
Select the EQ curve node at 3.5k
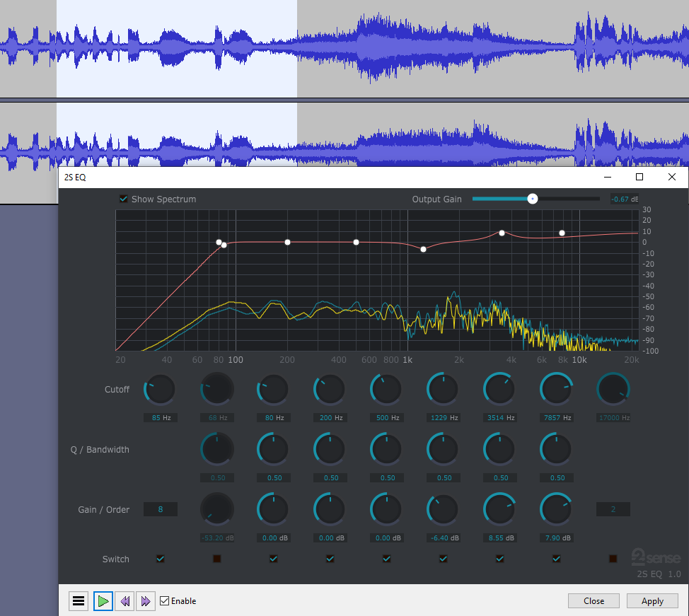point(502,233)
